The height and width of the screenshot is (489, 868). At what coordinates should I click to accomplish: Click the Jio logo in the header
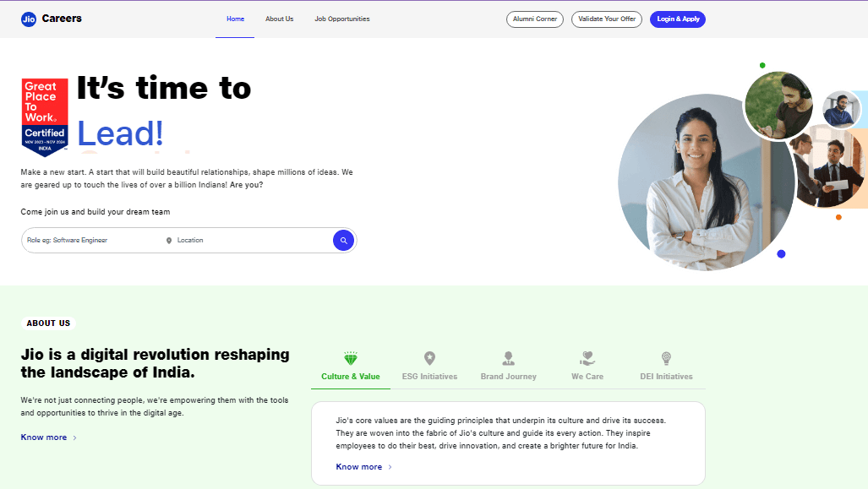tap(26, 18)
